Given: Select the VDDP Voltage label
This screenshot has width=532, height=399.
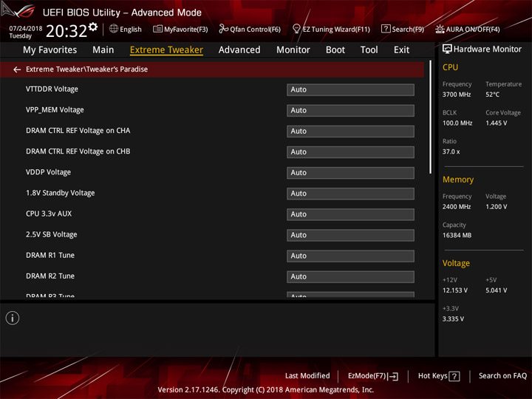Looking at the screenshot, I should (x=48, y=172).
